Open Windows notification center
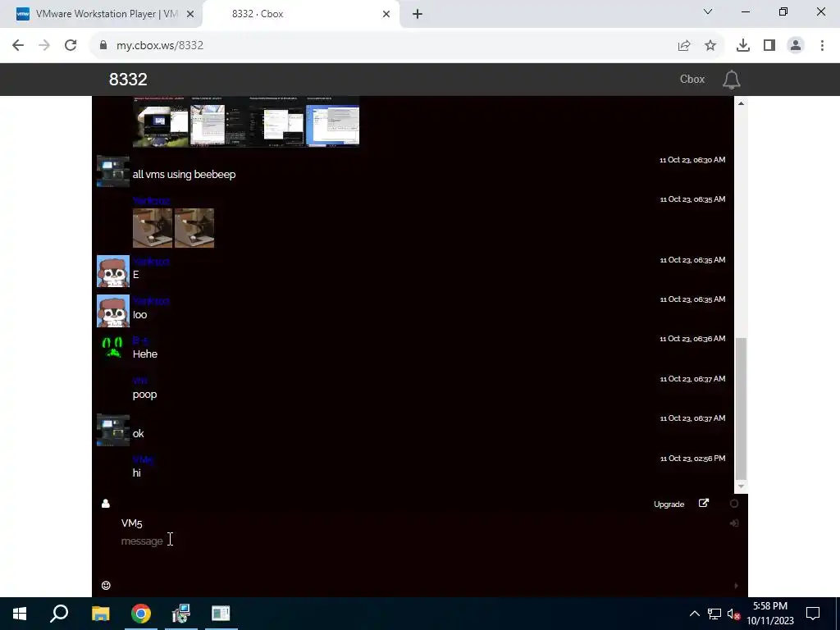 click(813, 614)
